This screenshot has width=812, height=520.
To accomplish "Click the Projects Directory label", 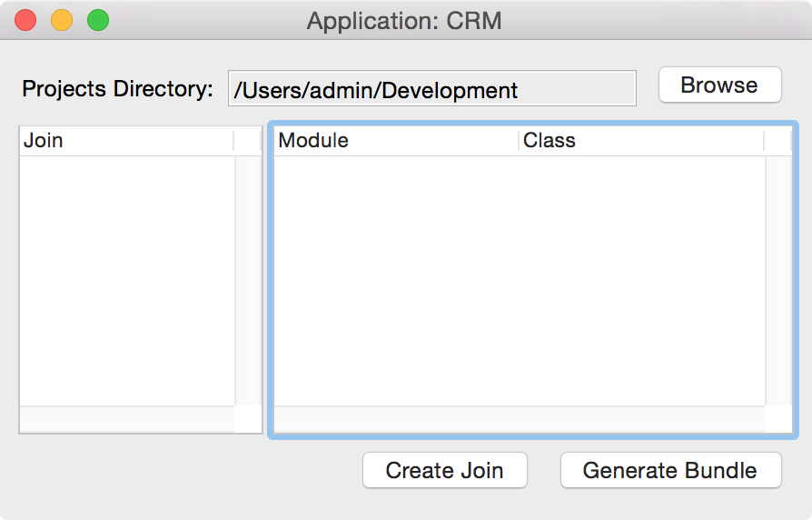I will (x=117, y=89).
